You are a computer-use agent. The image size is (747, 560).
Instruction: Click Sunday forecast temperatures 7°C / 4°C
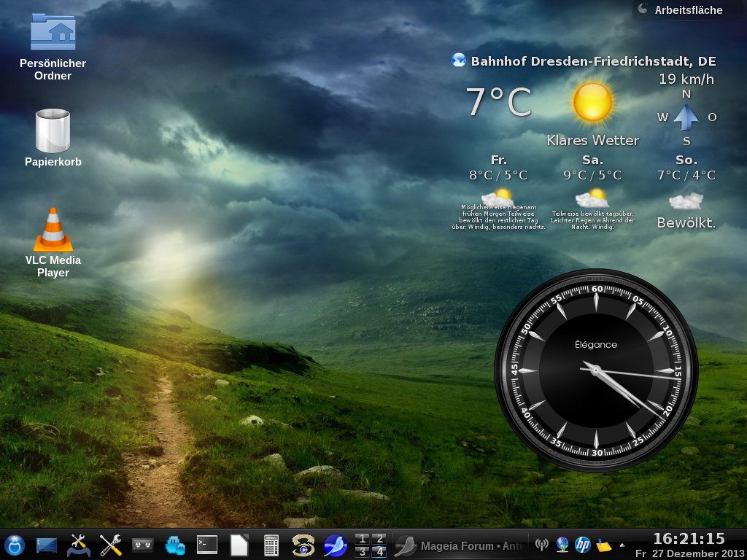(x=686, y=176)
